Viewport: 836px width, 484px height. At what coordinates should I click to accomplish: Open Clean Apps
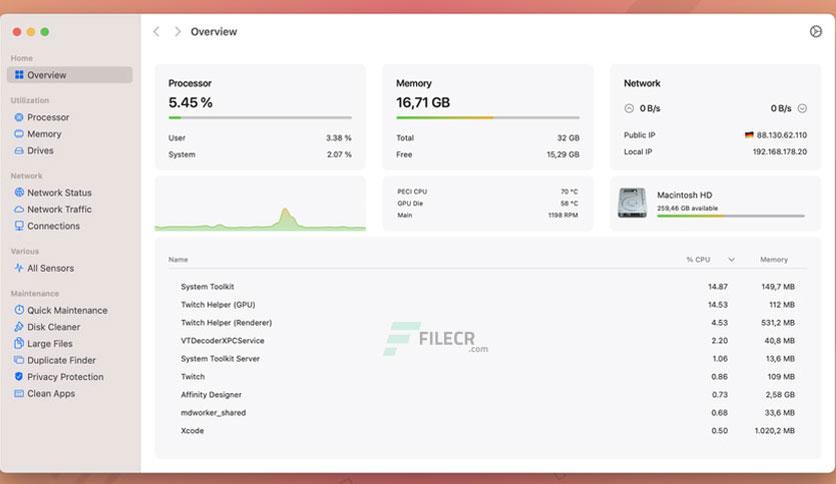pyautogui.click(x=51, y=393)
